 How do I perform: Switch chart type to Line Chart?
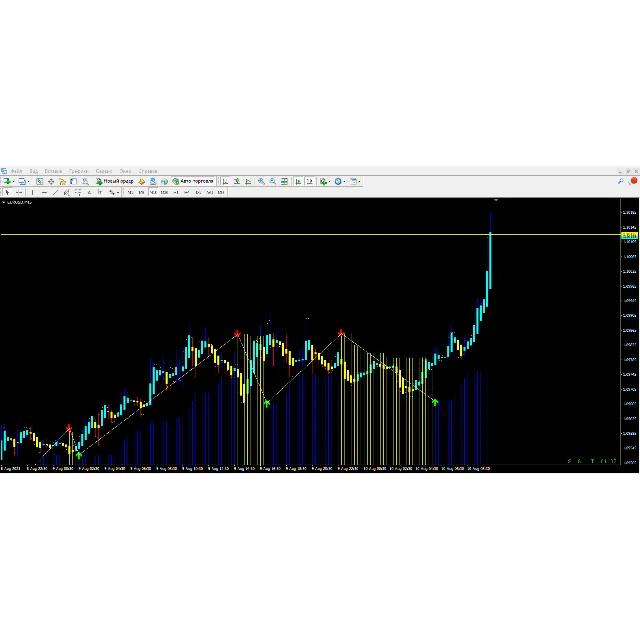(x=248, y=181)
